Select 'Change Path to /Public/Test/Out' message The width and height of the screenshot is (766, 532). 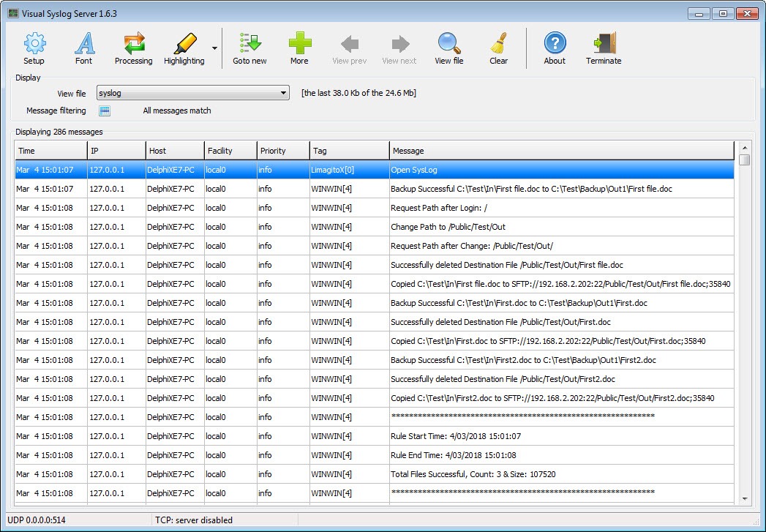[448, 227]
